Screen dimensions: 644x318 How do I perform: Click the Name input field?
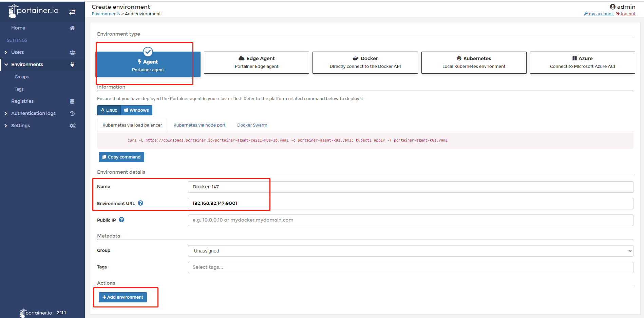pos(411,187)
